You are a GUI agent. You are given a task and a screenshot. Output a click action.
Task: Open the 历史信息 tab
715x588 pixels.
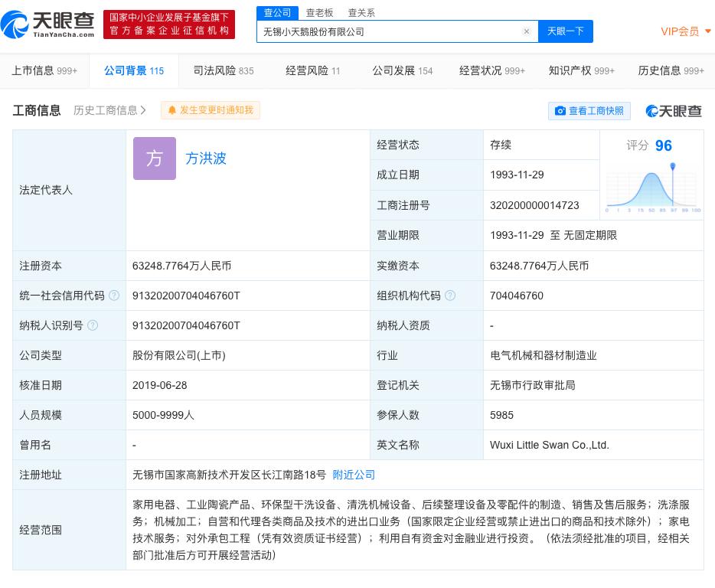(x=671, y=70)
